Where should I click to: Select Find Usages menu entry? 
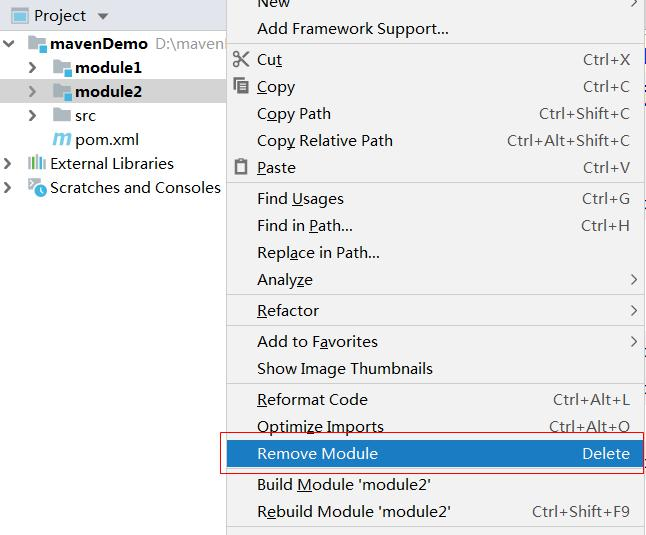[x=300, y=199]
